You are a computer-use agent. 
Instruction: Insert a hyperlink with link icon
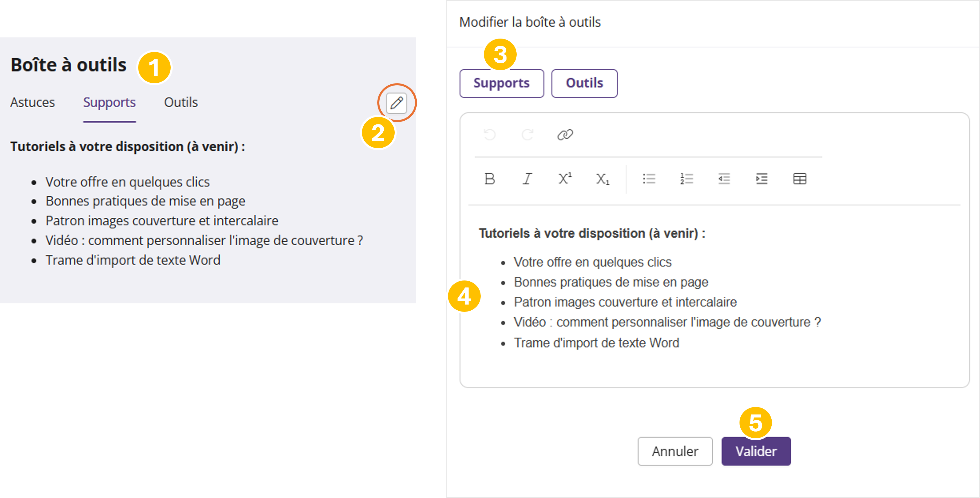[x=565, y=134]
